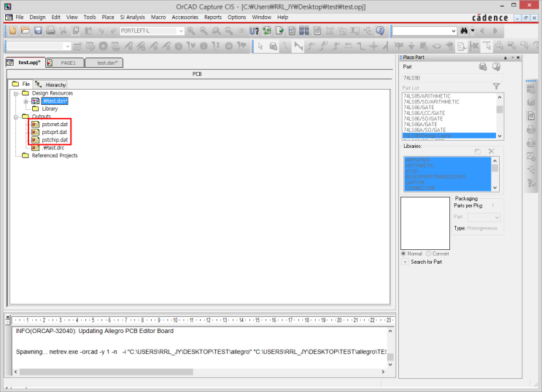
Task: Select CONNECTOR in the Libraries list
Action: coord(420,188)
